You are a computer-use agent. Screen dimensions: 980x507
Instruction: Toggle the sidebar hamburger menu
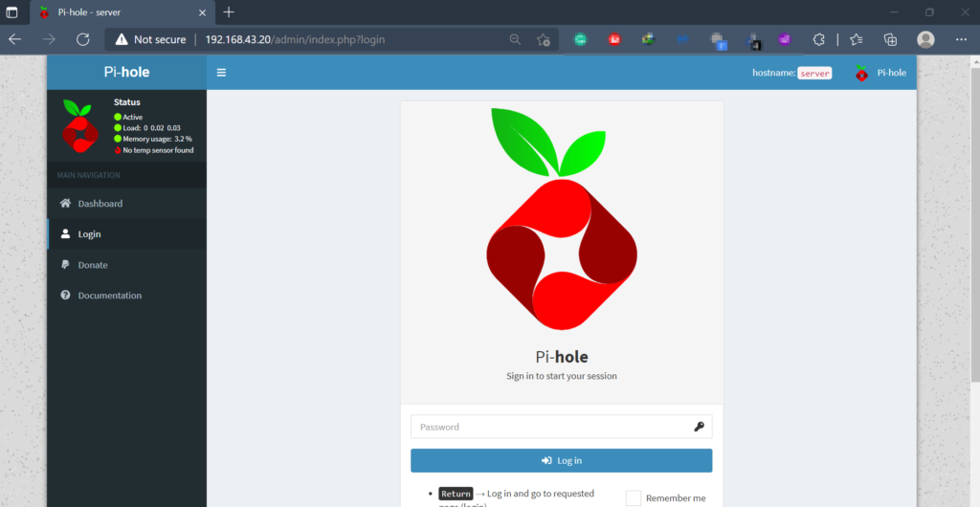[221, 73]
